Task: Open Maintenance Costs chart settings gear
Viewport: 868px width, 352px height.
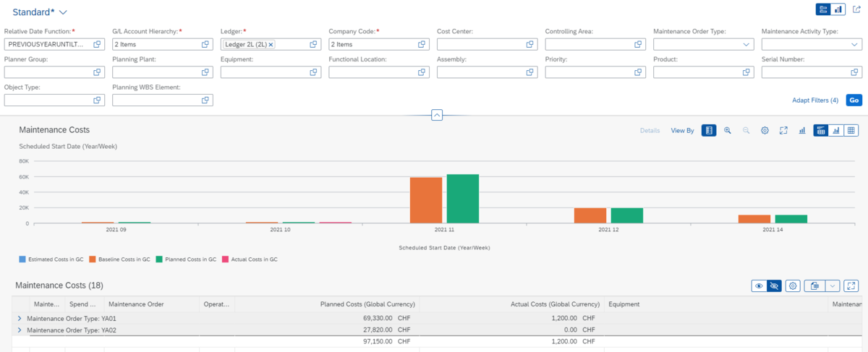Action: pos(765,131)
